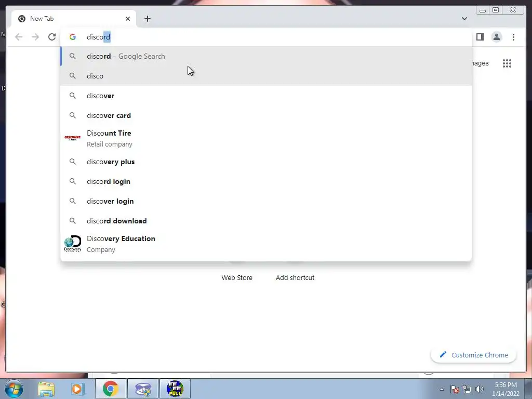This screenshot has height=399, width=532.
Task: Close the New Tab tab
Action: pos(128,19)
